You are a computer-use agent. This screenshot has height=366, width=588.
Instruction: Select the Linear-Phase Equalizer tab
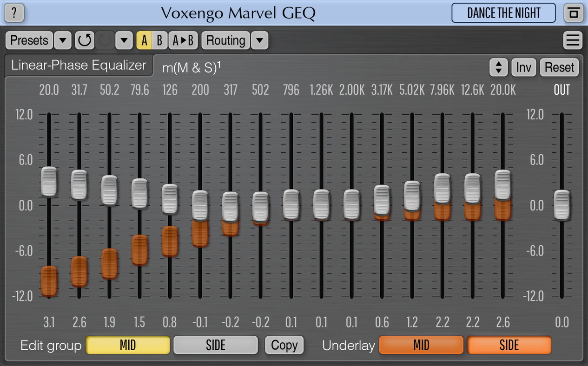[x=79, y=65]
